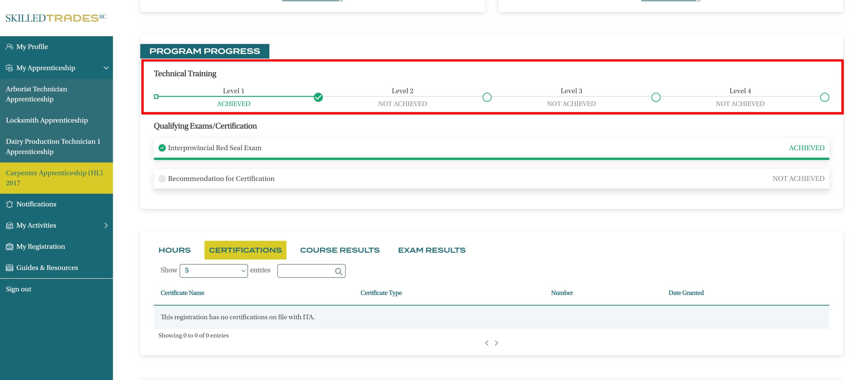Open the Show entries dropdown
Viewport: 868px width, 380px height.
(x=214, y=271)
